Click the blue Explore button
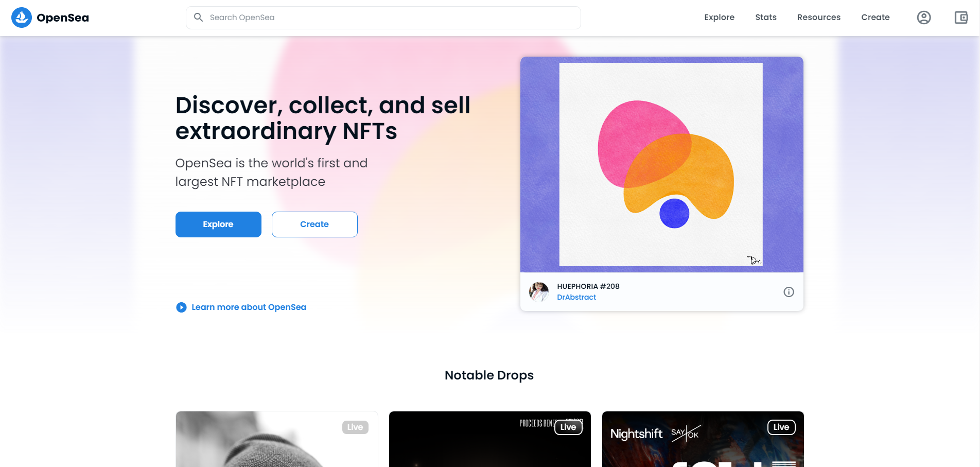Screen dimensions: 980x467 point(218,224)
